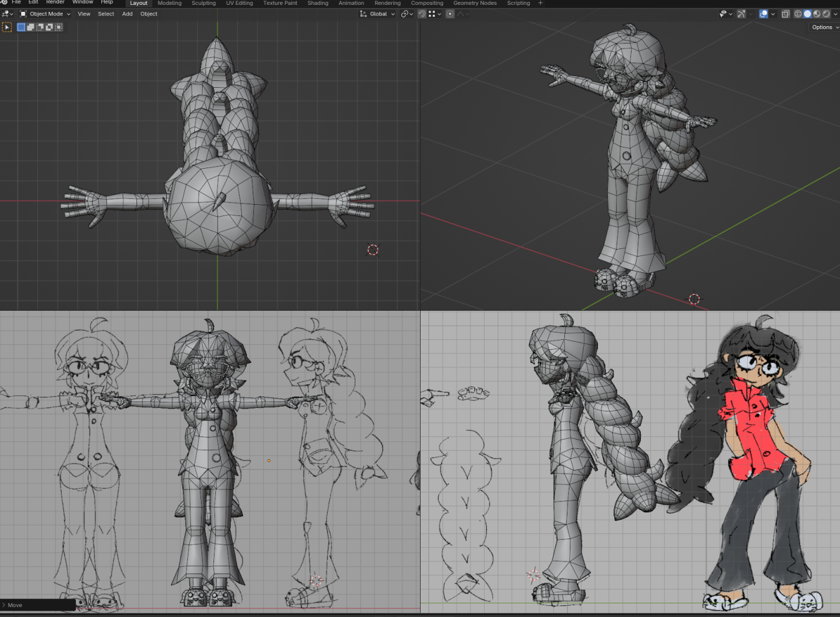Click the Blender logo icon
The height and width of the screenshot is (617, 840).
tap(4, 2)
